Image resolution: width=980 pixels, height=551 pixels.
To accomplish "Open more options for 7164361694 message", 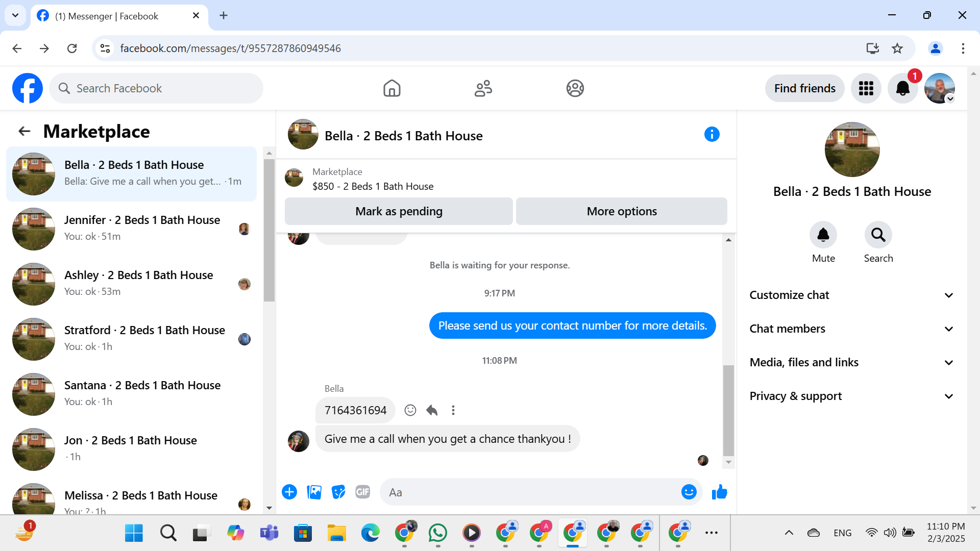I will [453, 410].
